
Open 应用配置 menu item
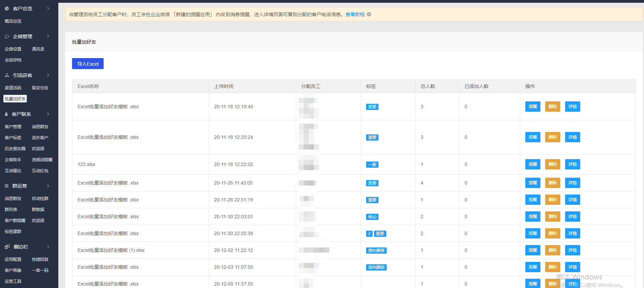click(x=13, y=259)
